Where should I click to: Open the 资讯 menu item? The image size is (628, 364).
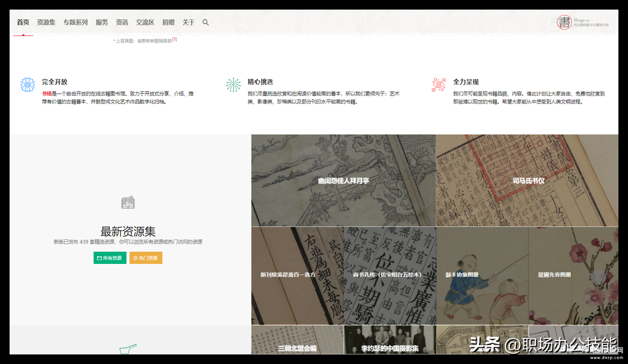(x=122, y=23)
